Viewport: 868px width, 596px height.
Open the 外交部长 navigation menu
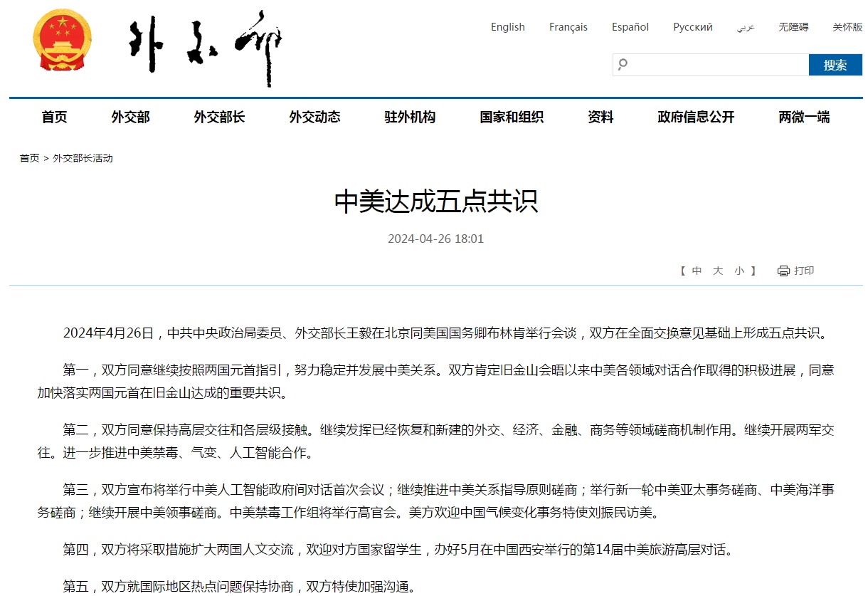coord(219,117)
